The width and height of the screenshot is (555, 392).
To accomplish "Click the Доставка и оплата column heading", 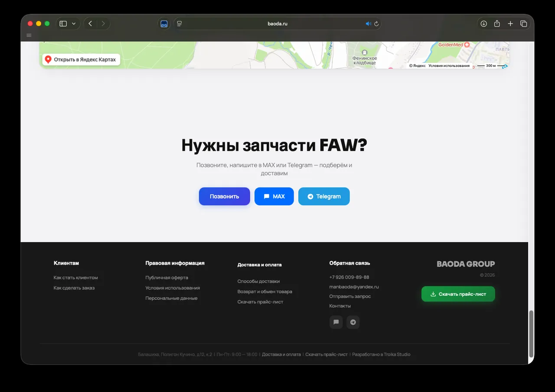I will [x=259, y=265].
